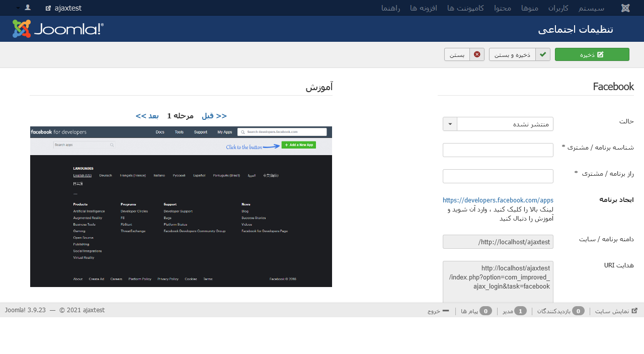The width and height of the screenshot is (644, 354).
Task: Click the green ذخیره save button
Action: [592, 54]
